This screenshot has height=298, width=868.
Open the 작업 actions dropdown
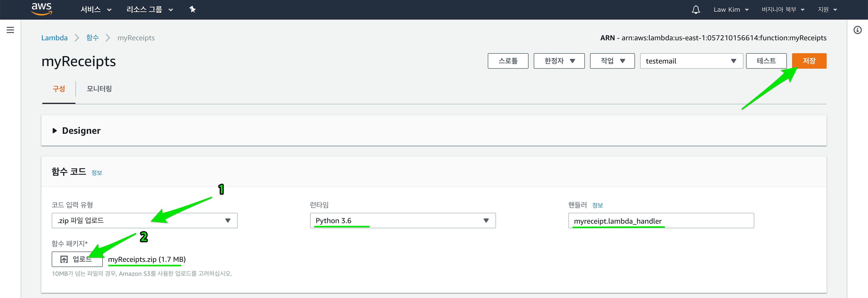click(612, 61)
